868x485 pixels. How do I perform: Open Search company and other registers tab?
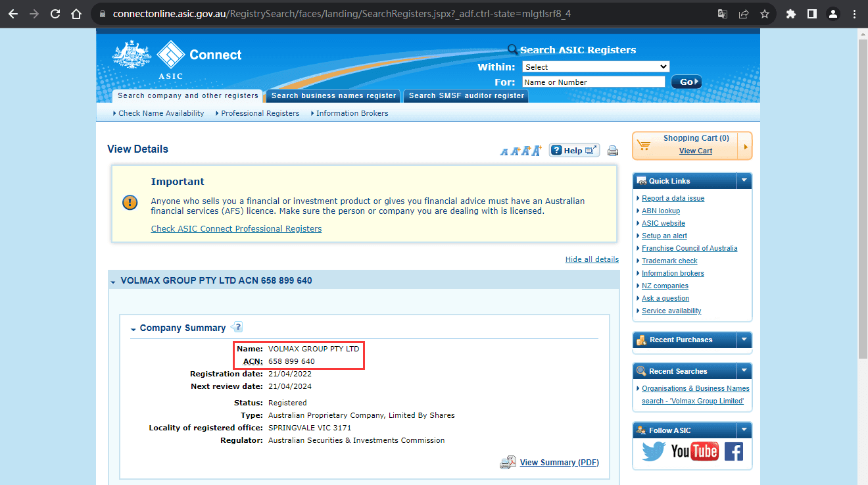click(188, 96)
